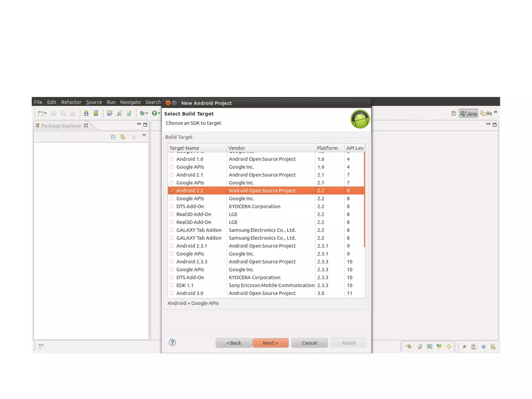Open the Debug button dropdown arrow
The width and height of the screenshot is (532, 399).
(x=147, y=113)
